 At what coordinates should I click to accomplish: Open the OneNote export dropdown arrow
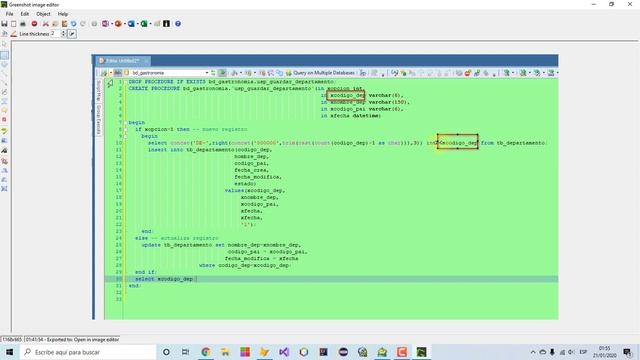[111, 24]
